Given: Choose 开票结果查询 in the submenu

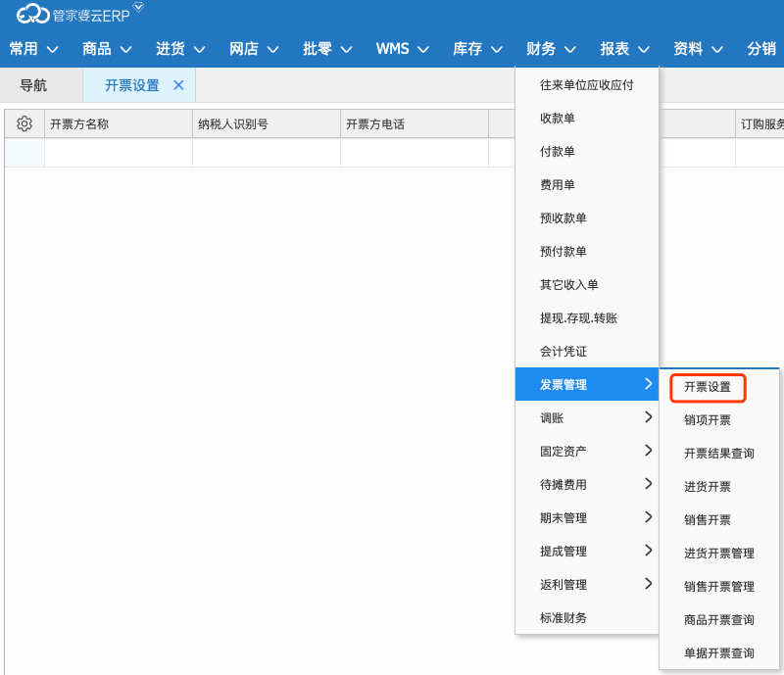Looking at the screenshot, I should pos(719,454).
